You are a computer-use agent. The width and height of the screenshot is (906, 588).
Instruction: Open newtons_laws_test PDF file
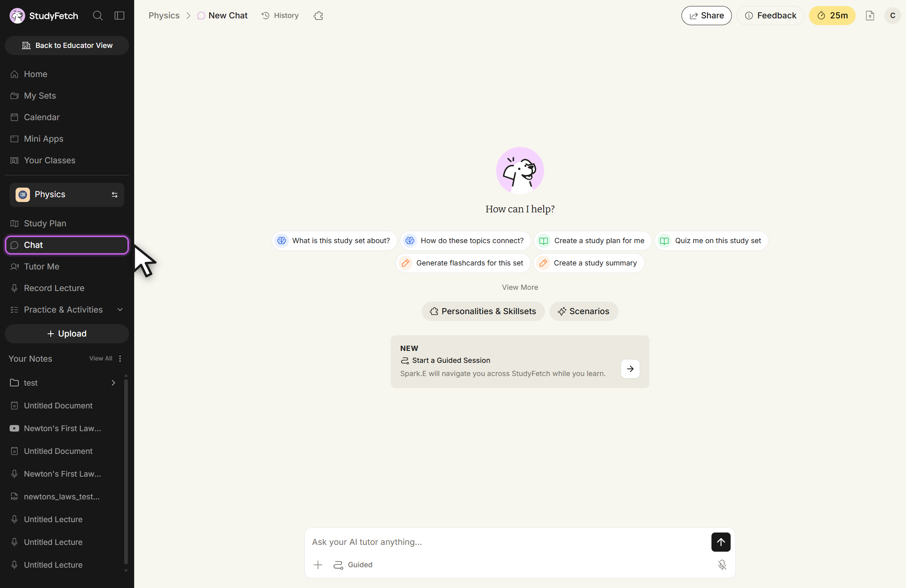click(x=62, y=497)
